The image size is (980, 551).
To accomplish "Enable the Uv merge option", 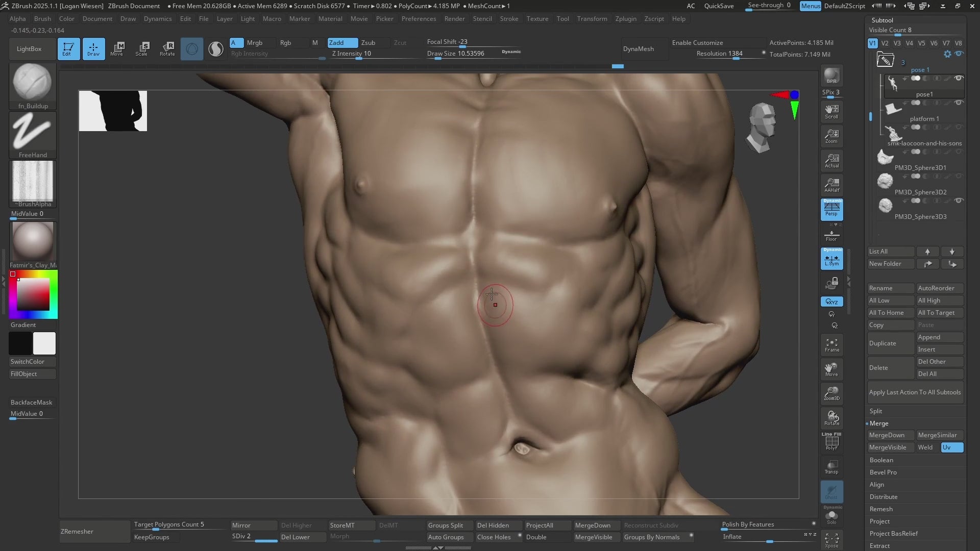I will [952, 447].
